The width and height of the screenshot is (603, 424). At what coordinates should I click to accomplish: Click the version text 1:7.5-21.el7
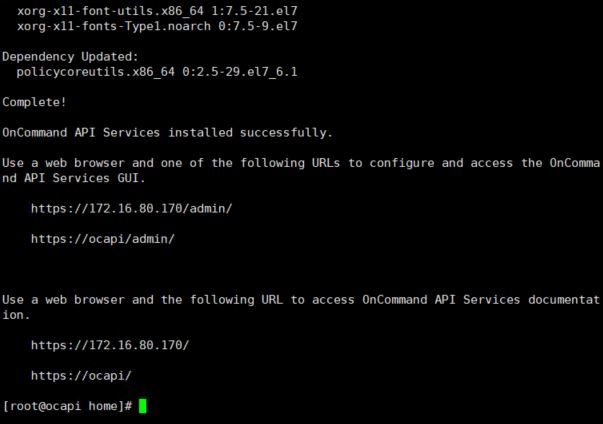point(255,11)
